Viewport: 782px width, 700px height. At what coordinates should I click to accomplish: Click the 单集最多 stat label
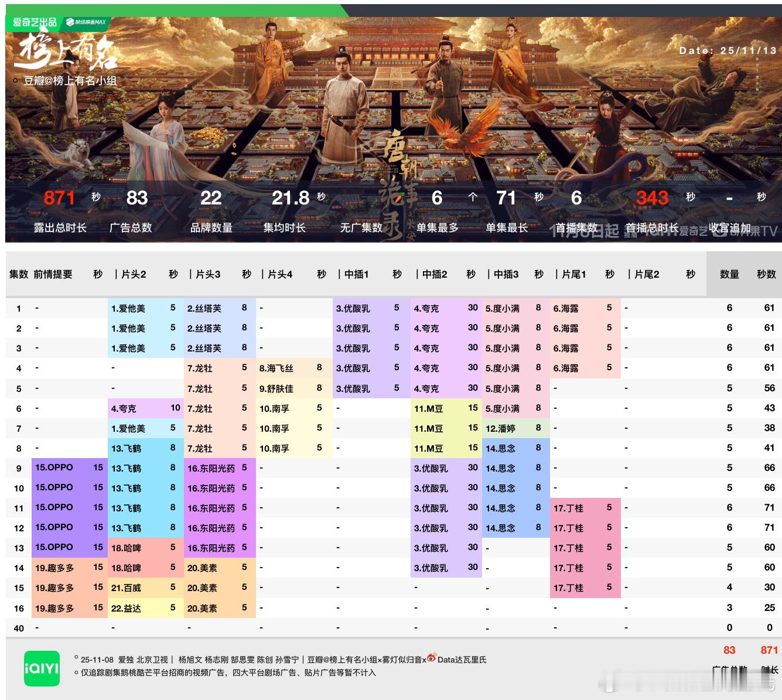click(438, 227)
